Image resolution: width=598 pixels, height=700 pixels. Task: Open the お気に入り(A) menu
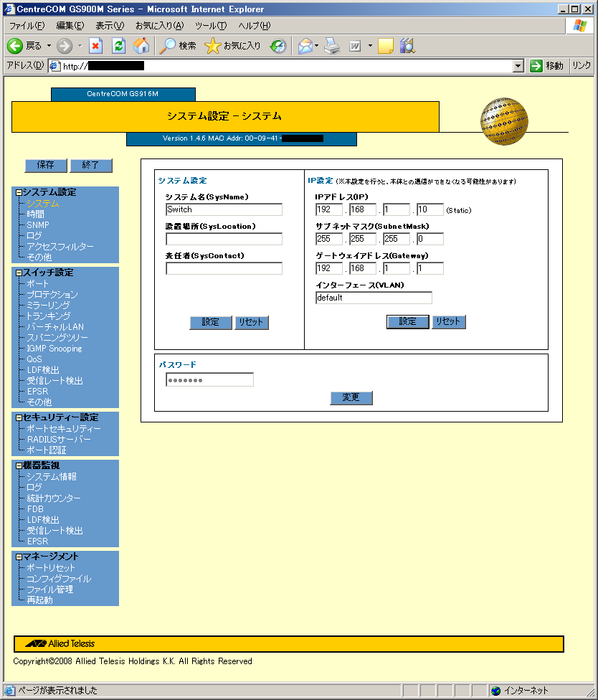point(159,26)
